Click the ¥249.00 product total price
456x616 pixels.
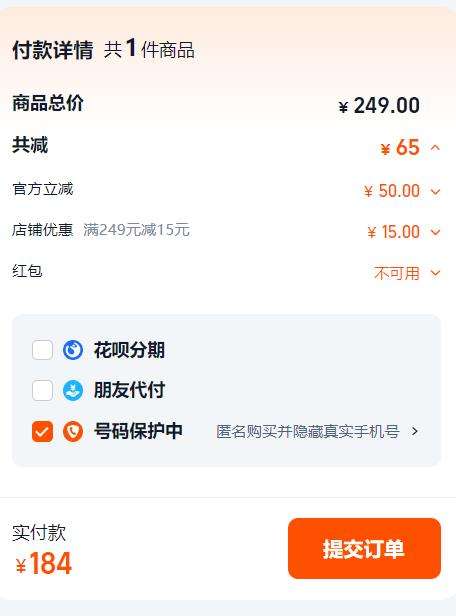[379, 106]
